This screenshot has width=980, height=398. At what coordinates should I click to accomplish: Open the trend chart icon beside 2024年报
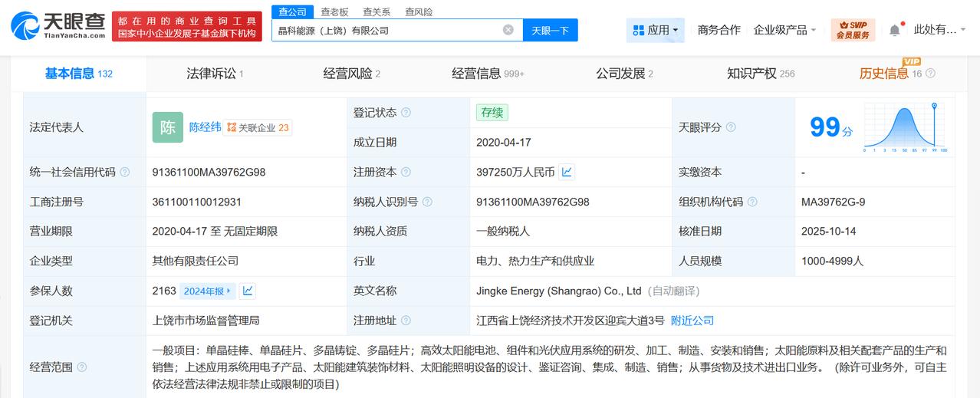click(x=247, y=291)
